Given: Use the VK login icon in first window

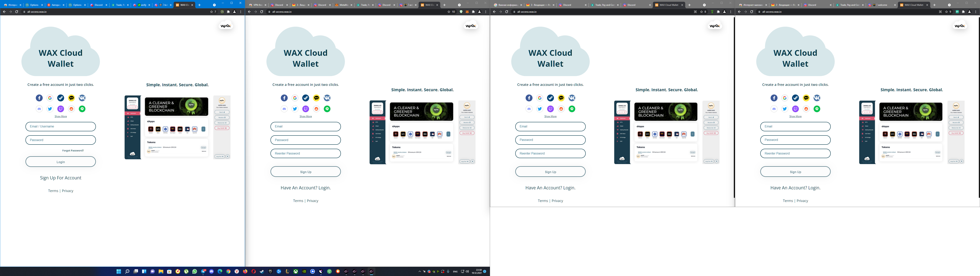Looking at the screenshot, I should pyautogui.click(x=82, y=98).
